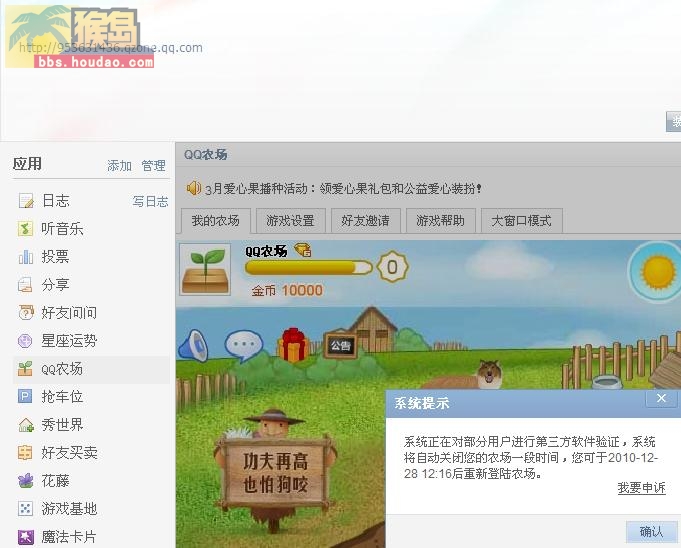
Task: Click the blue megaphone icon in the farm
Action: tap(194, 346)
